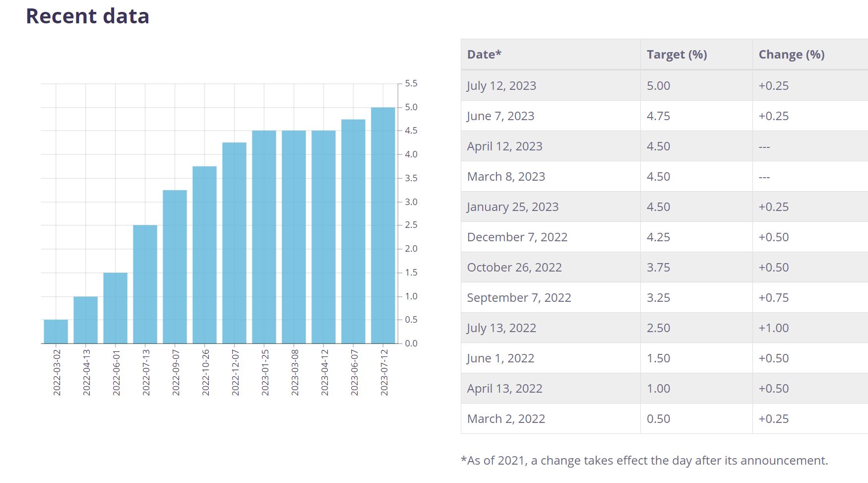The image size is (868, 483).
Task: Click the 'Target (%)' column header
Action: (696, 55)
